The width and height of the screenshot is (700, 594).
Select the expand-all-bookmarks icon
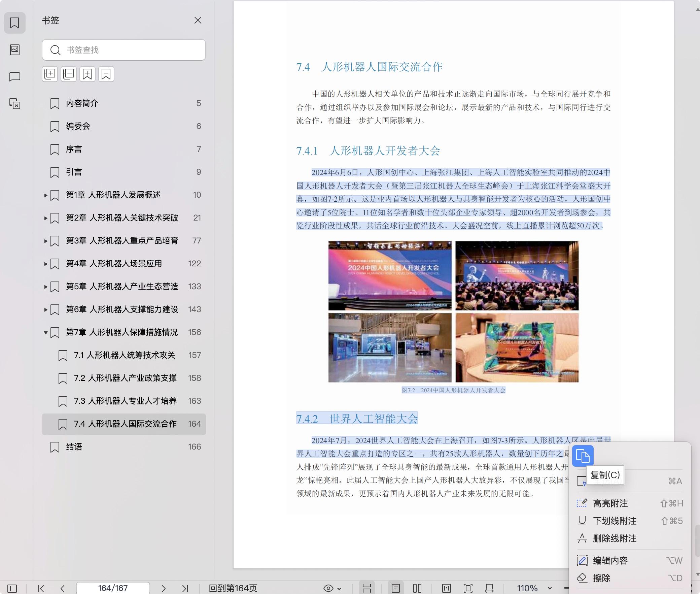pos(50,74)
